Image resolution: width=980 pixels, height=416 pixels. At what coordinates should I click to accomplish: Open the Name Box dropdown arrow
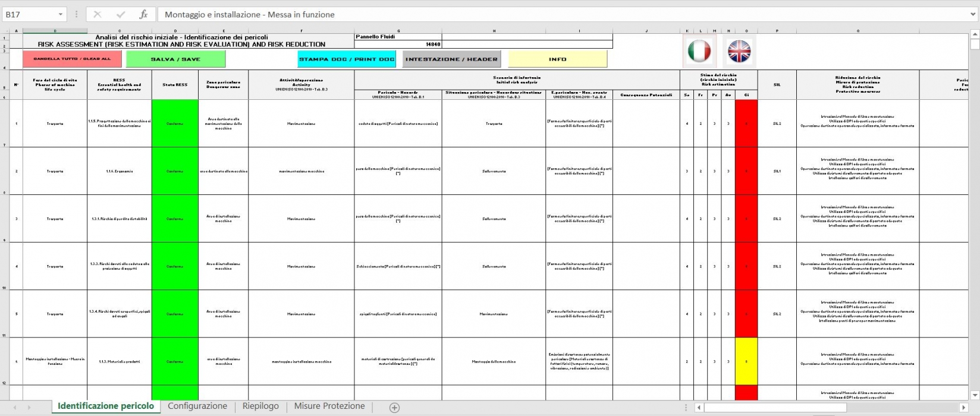click(61, 14)
